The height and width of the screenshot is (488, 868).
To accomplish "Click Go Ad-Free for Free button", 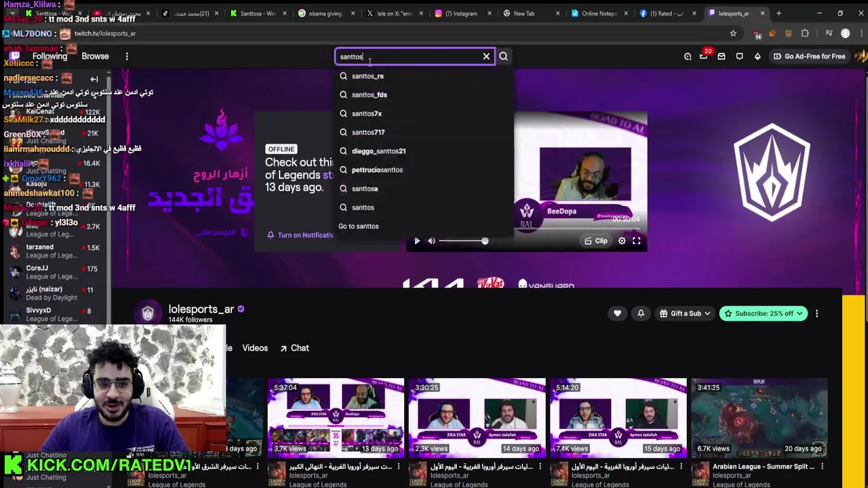I will coord(809,56).
